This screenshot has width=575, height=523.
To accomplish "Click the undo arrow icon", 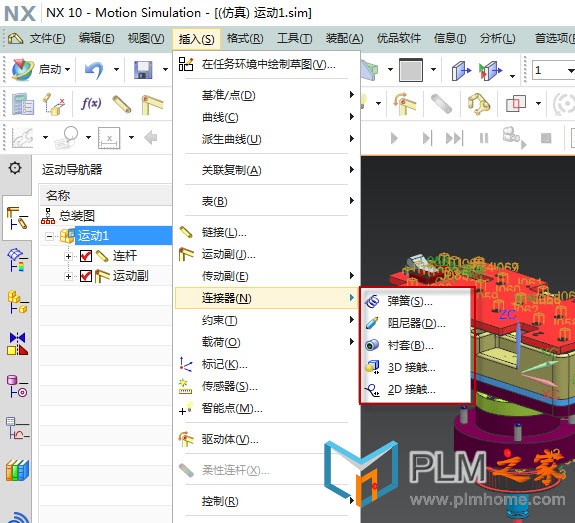I will 94,70.
